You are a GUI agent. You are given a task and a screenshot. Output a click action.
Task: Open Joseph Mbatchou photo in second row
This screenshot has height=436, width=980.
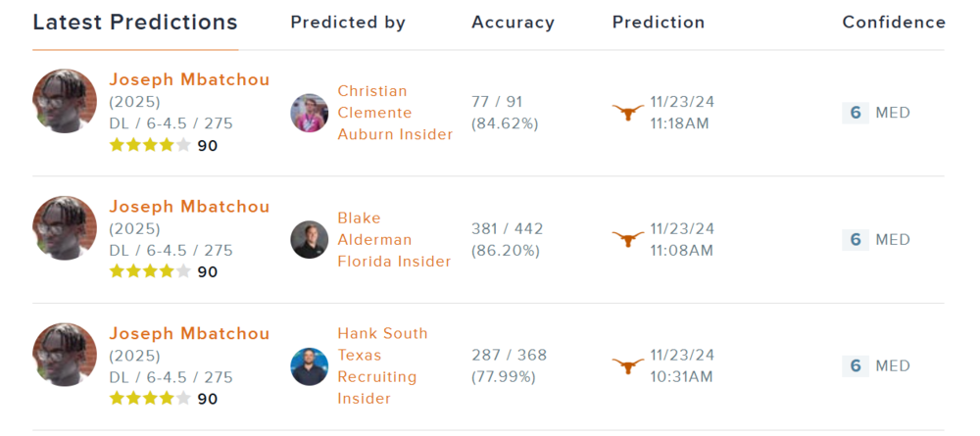coord(65,228)
